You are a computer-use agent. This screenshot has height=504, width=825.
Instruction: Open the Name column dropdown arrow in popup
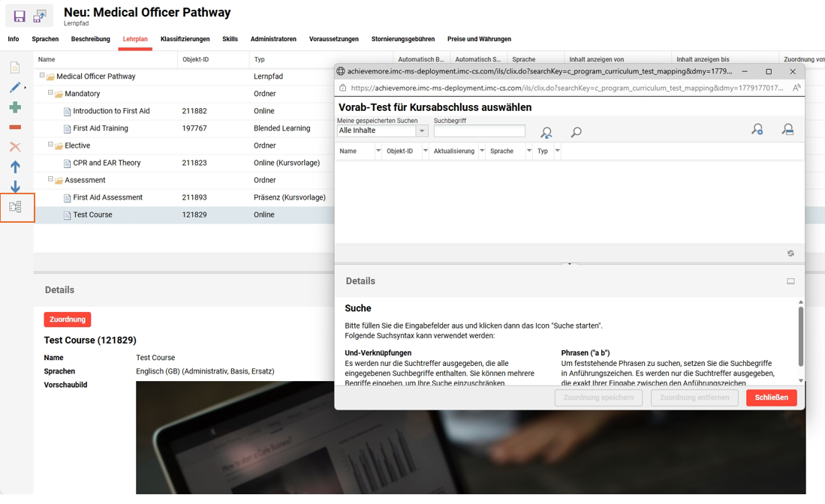378,151
